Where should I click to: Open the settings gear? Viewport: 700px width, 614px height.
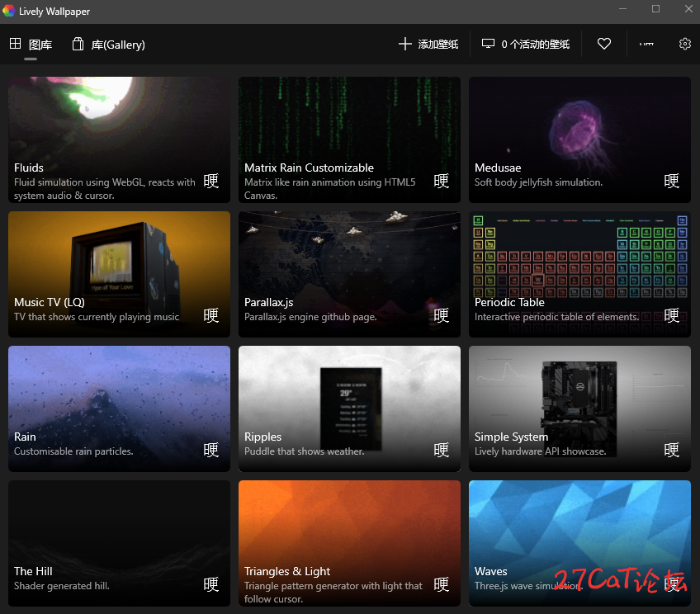click(x=685, y=44)
